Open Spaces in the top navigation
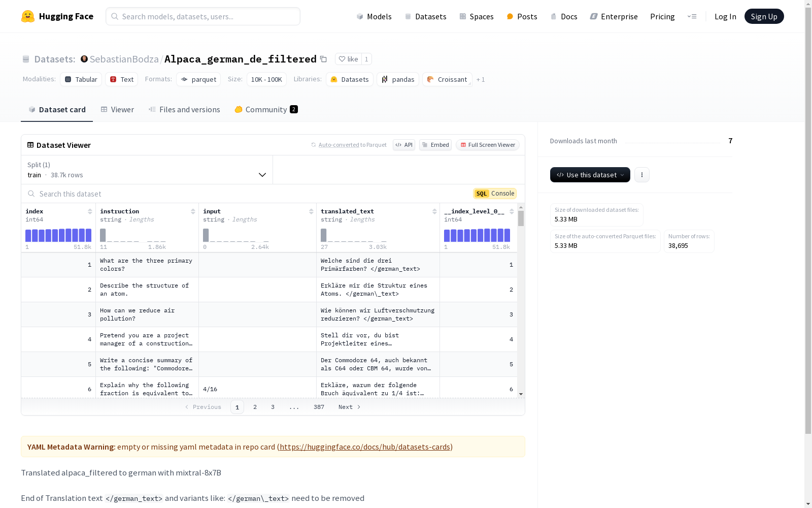 click(x=477, y=16)
